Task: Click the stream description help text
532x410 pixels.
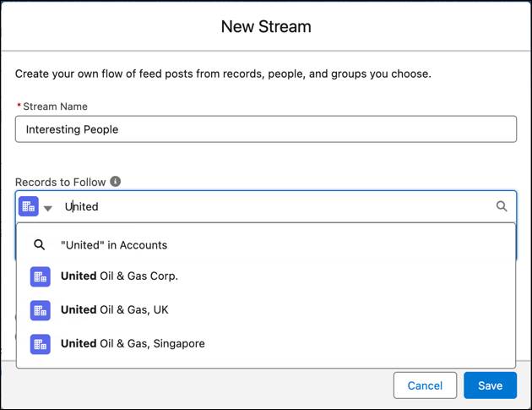Action: coord(223,74)
